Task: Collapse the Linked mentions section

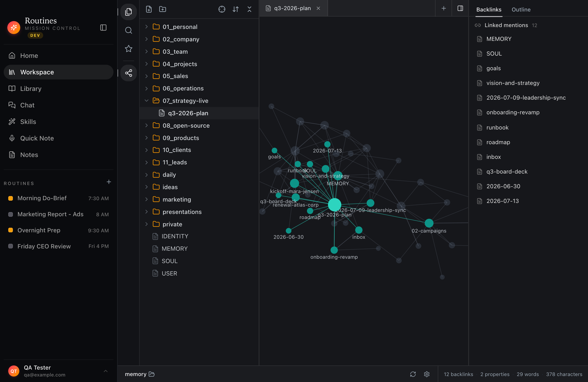Action: (x=506, y=25)
